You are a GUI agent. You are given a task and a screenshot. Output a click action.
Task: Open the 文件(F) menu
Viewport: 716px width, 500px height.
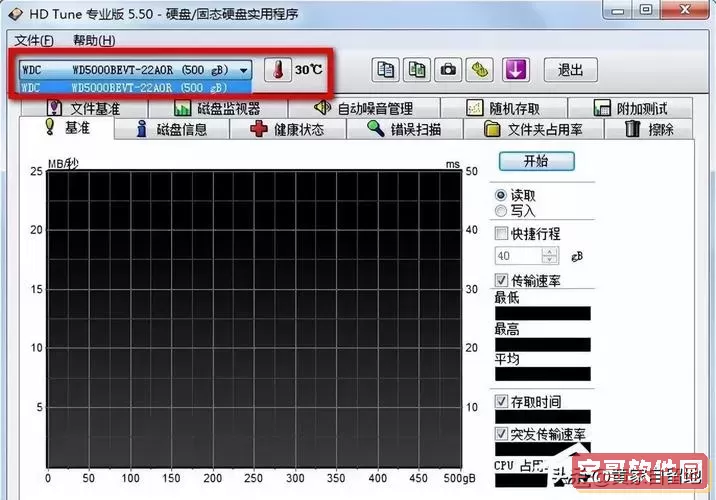click(34, 41)
